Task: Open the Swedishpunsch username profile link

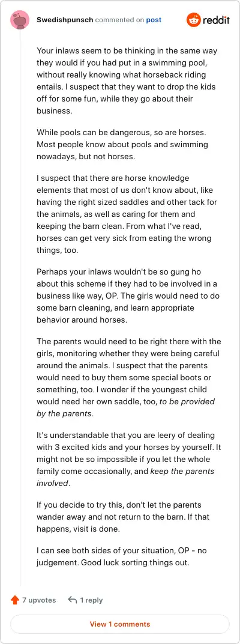Action: (x=65, y=20)
